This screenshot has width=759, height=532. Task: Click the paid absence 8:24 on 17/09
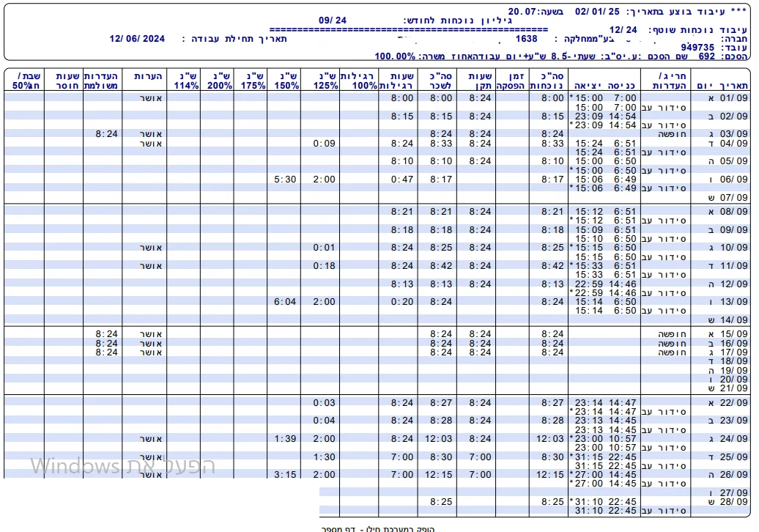[x=106, y=352]
